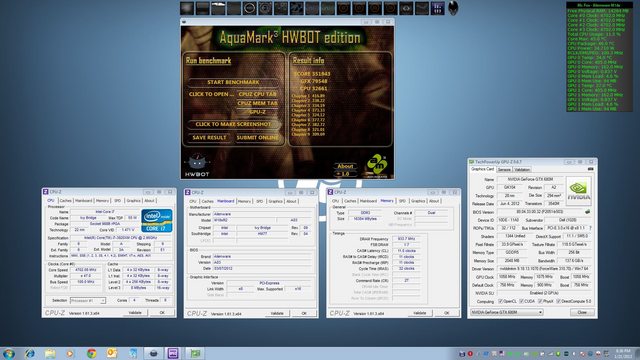Screen dimensions: 640x360
Task: Click Validate in CPU-Z CPU window
Action: pyautogui.click(x=135, y=313)
